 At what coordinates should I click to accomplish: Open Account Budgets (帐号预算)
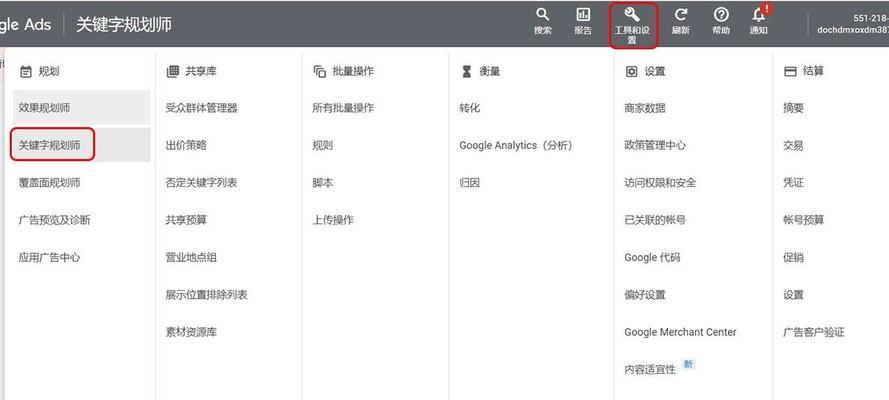coord(803,220)
